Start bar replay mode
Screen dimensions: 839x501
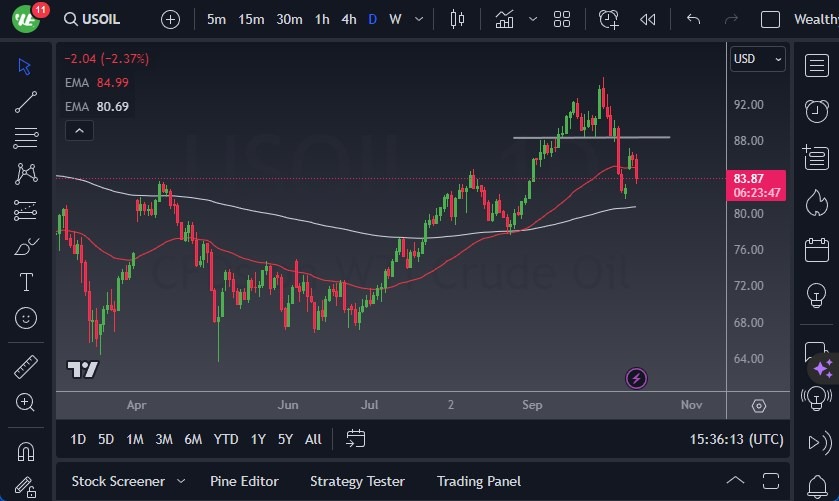tap(648, 19)
